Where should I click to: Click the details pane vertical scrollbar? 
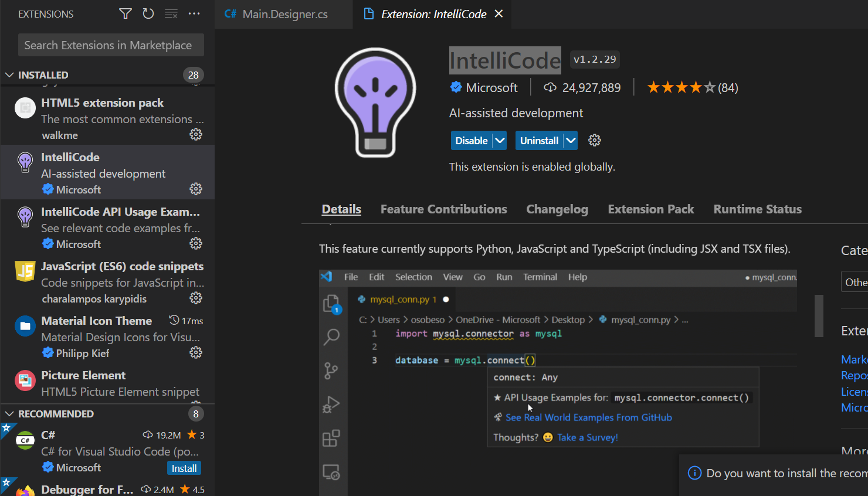coord(819,316)
